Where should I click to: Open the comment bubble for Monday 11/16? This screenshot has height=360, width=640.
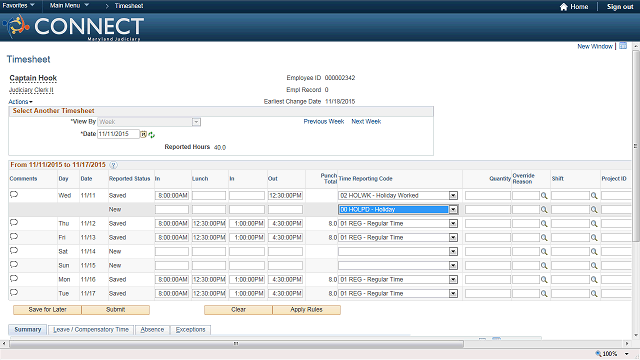point(14,279)
